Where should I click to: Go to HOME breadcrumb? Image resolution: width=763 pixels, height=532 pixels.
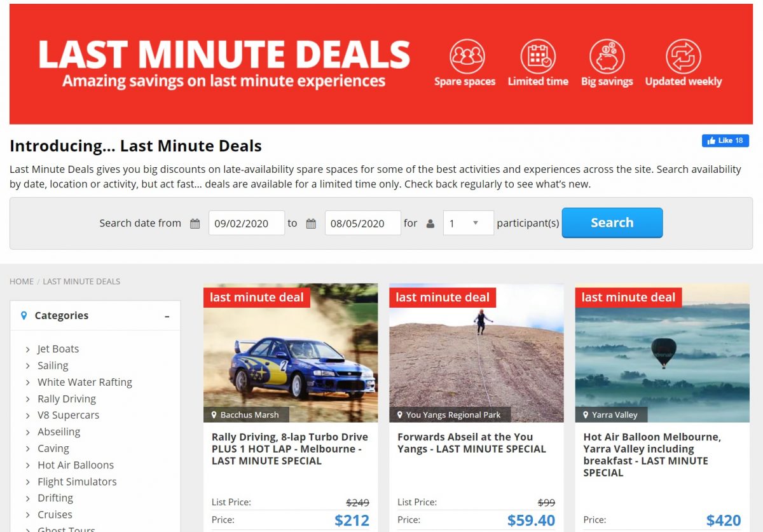[22, 282]
